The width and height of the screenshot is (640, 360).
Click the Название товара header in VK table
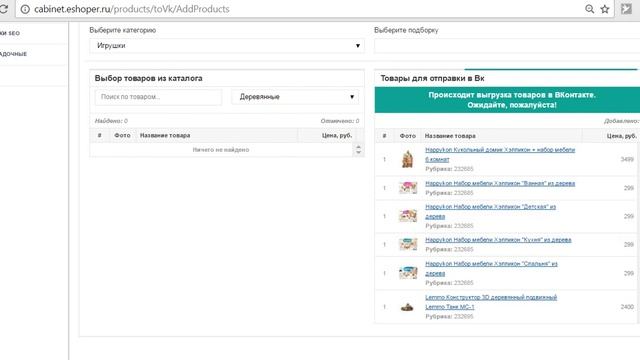pyautogui.click(x=450, y=136)
